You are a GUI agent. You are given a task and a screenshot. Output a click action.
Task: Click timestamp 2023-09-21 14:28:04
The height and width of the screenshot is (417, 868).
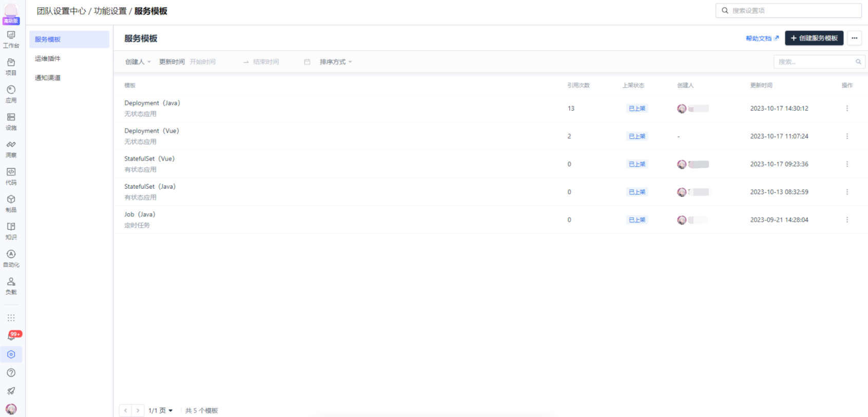(x=779, y=220)
